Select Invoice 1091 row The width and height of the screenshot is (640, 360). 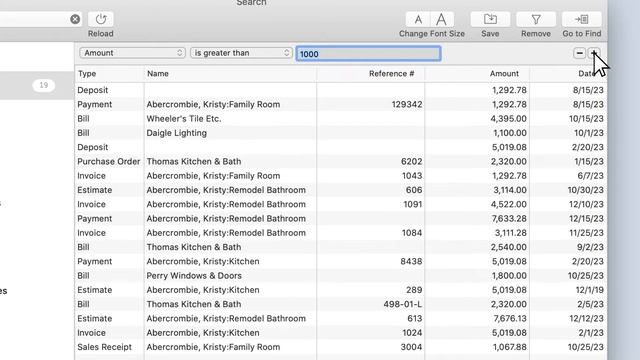341,204
